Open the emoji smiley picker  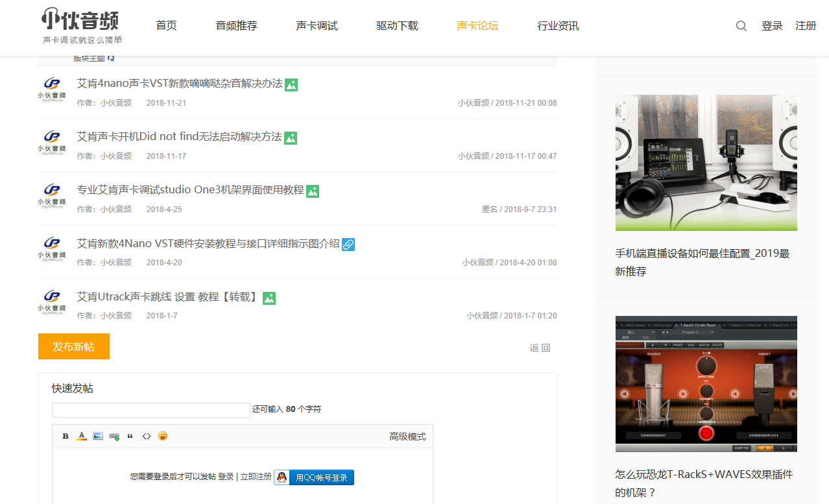[x=163, y=436]
